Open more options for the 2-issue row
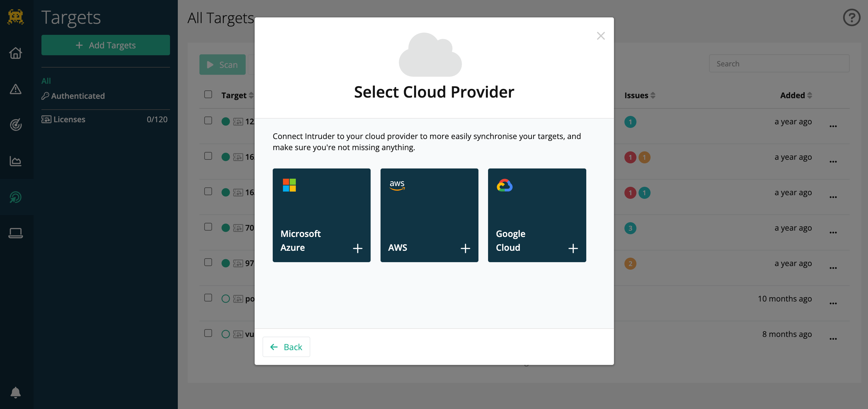Screen dimensions: 868x409 click(x=833, y=268)
